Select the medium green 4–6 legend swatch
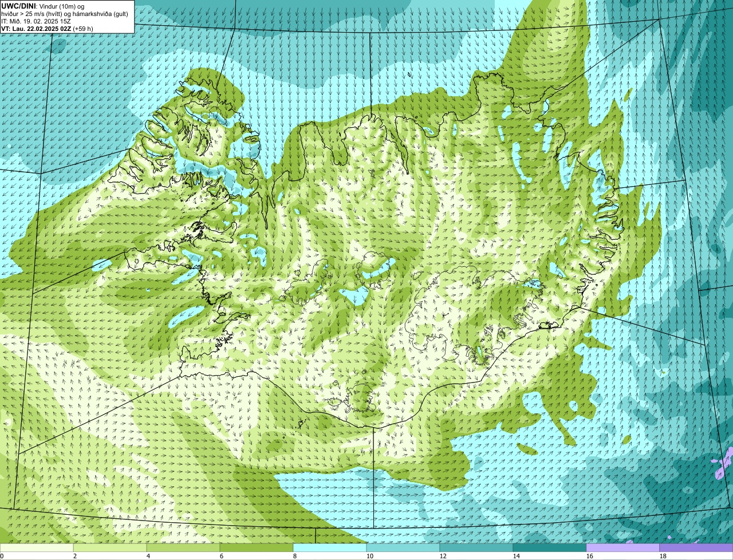The width and height of the screenshot is (733, 560). 183,547
